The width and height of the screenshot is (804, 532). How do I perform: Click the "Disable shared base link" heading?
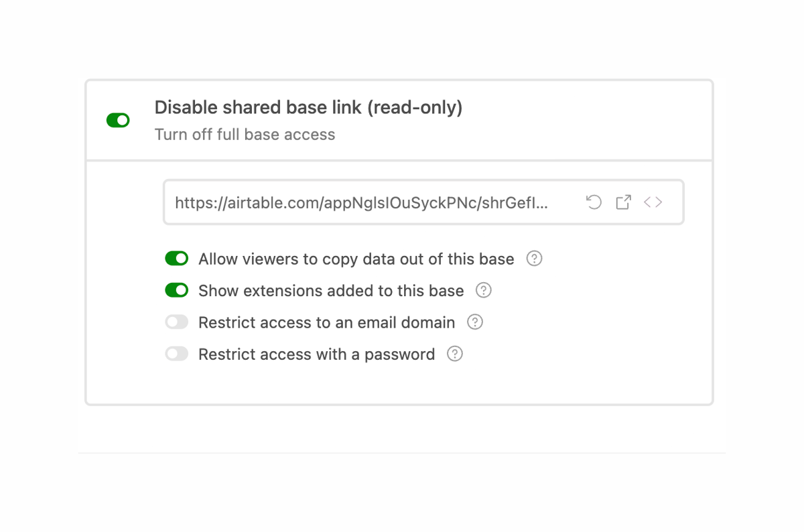[x=308, y=107]
